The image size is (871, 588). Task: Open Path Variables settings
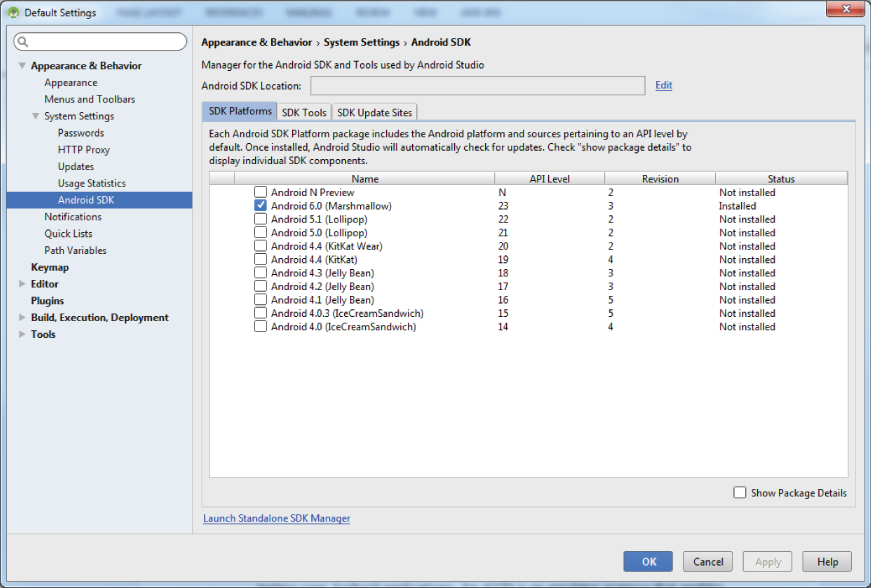click(x=75, y=250)
